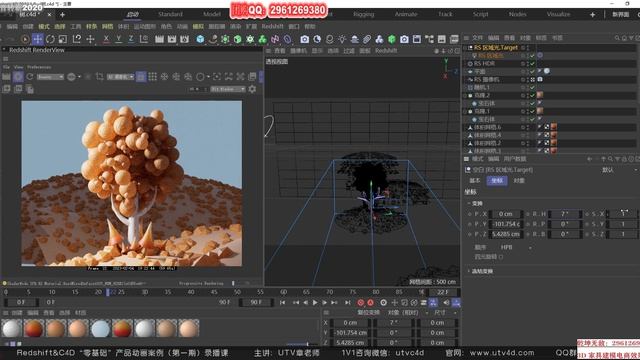Open render settings clapperboard with gear
This screenshot has height=360, width=640.
184,39
